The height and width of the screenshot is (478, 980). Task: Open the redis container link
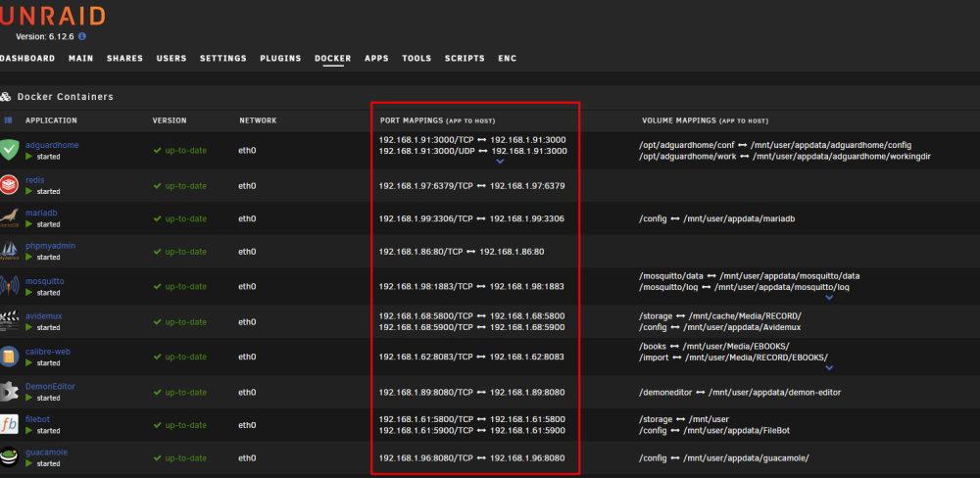35,180
